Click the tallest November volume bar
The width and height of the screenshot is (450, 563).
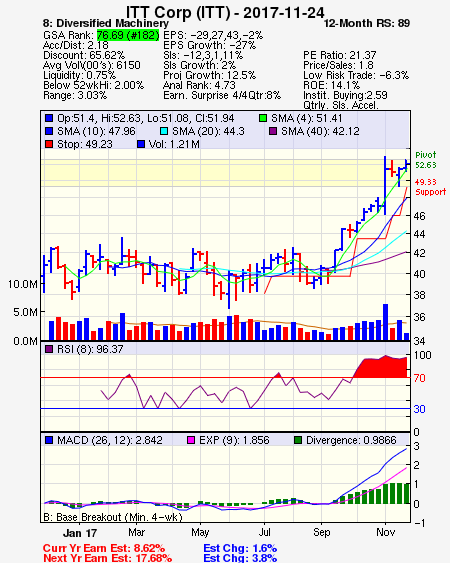385,322
